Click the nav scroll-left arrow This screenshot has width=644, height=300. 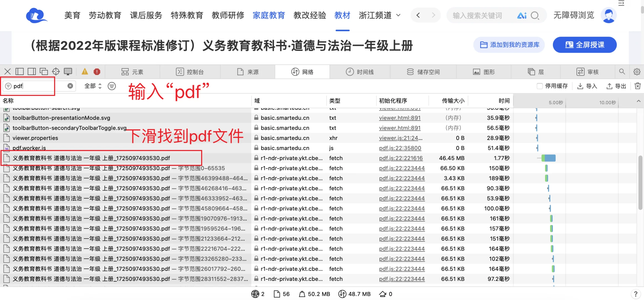tap(418, 15)
